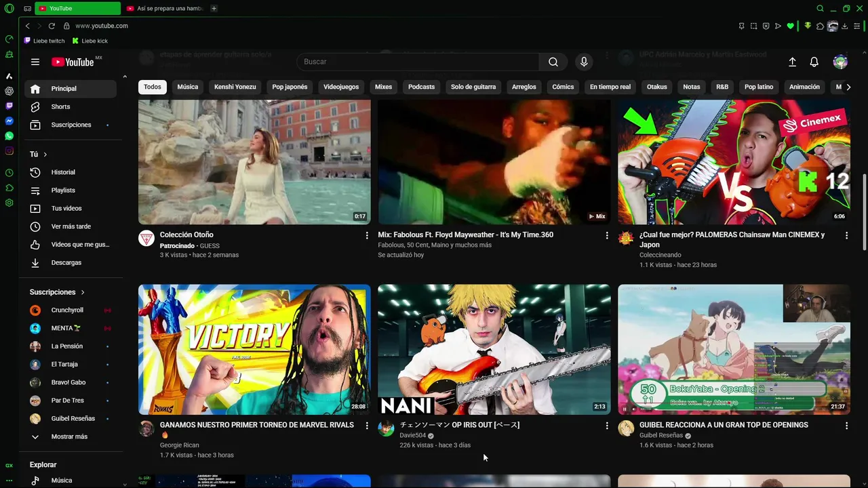Viewport: 868px width, 488px height.
Task: Select the Podcasts filter chip
Action: pyautogui.click(x=421, y=87)
